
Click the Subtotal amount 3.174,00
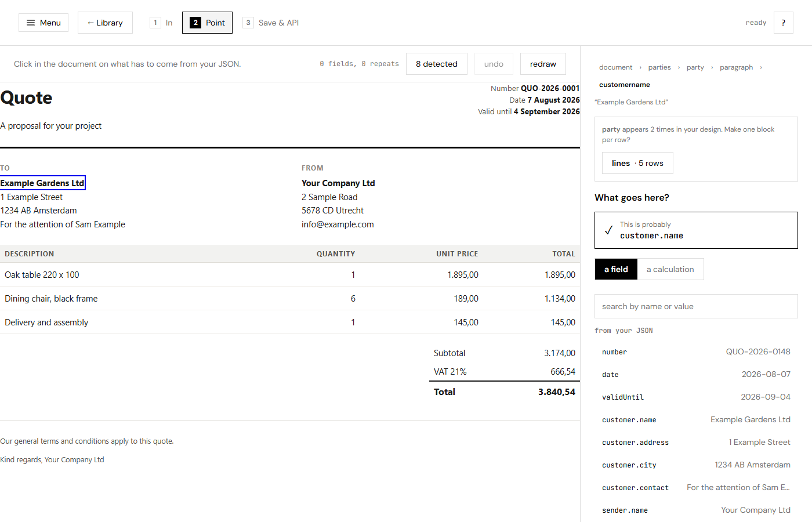tap(560, 353)
